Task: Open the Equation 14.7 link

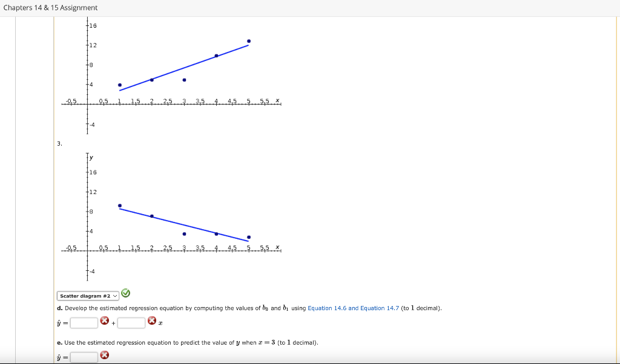Action: click(380, 308)
